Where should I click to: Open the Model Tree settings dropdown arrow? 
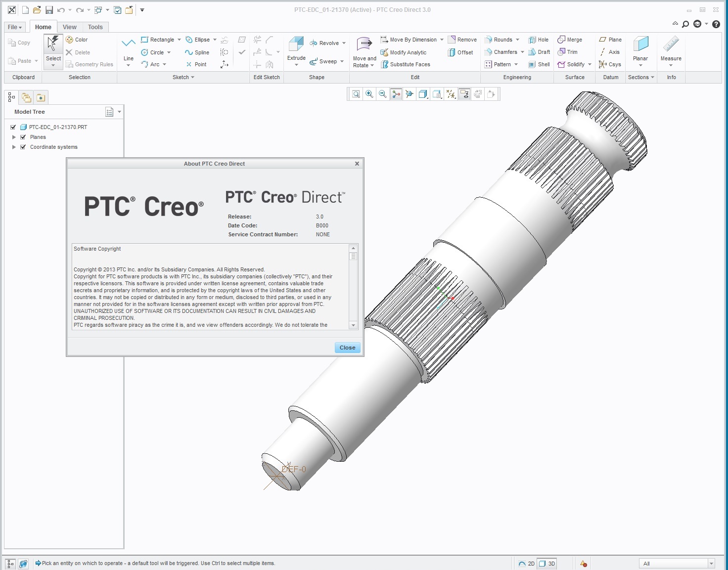(119, 112)
